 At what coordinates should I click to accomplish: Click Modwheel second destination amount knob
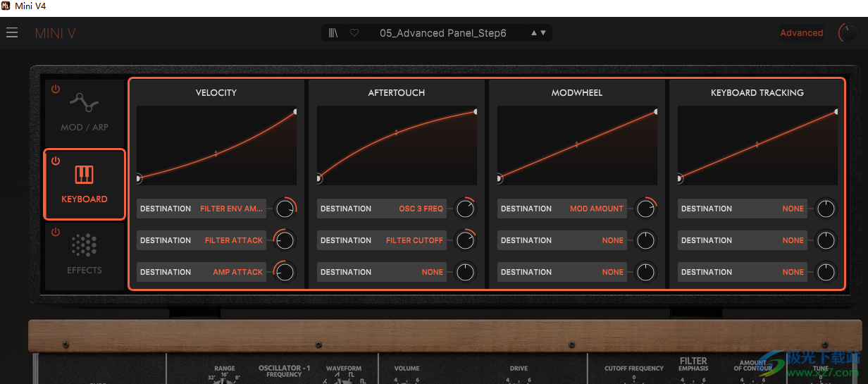coord(645,240)
